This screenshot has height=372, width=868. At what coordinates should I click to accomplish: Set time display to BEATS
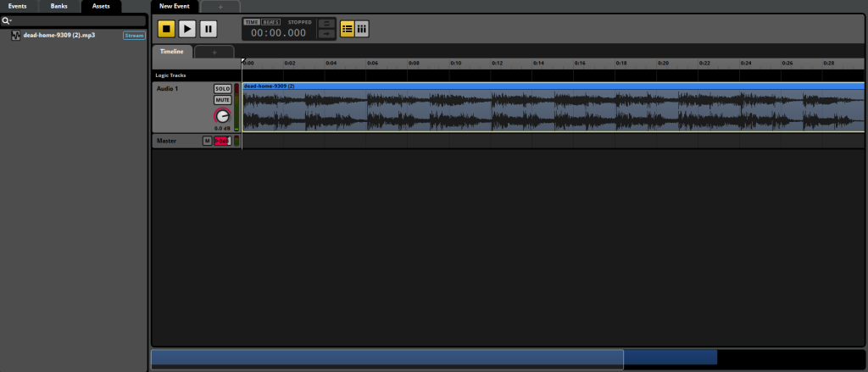click(270, 21)
